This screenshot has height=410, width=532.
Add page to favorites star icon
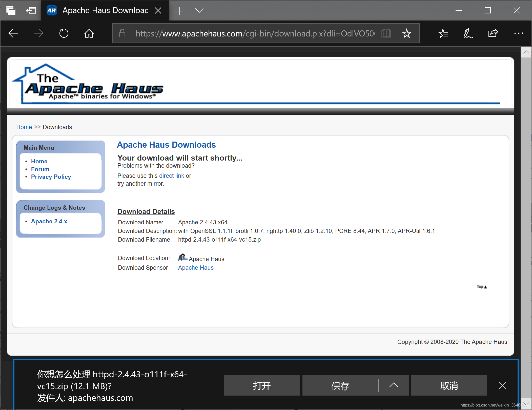point(407,33)
